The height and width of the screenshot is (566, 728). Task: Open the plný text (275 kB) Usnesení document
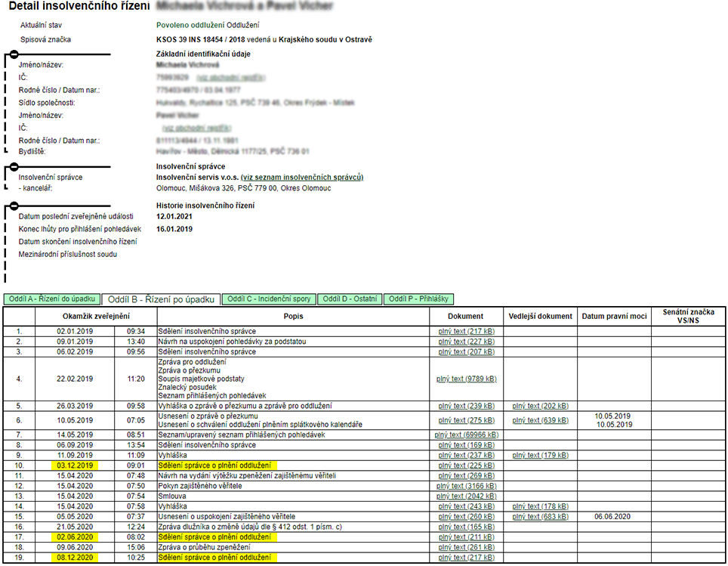point(466,420)
